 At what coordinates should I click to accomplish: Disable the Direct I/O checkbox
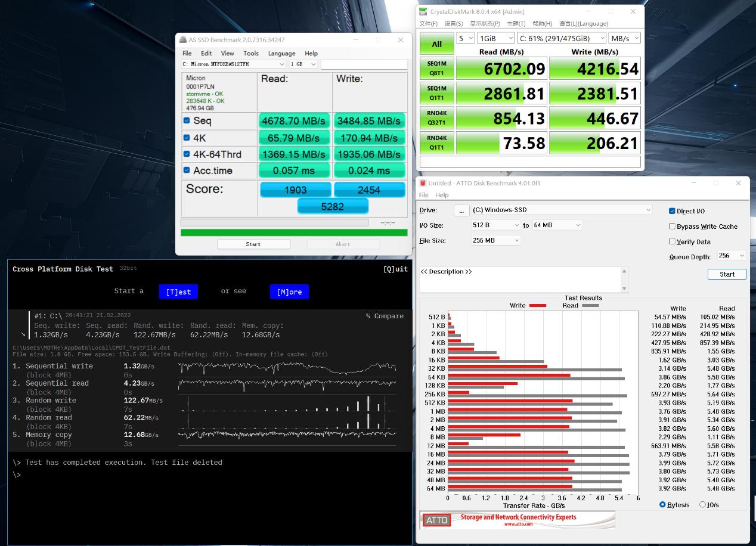coord(672,211)
